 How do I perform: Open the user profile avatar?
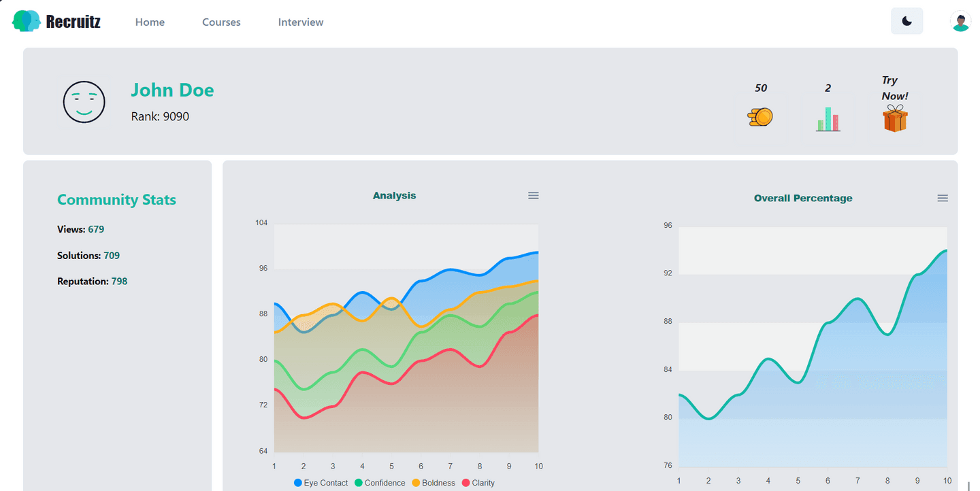click(960, 22)
